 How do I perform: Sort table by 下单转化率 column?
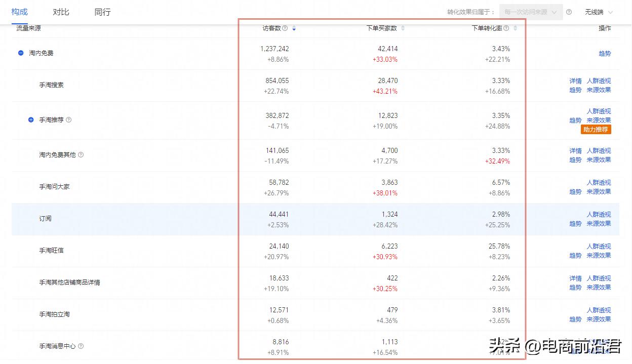[515, 28]
